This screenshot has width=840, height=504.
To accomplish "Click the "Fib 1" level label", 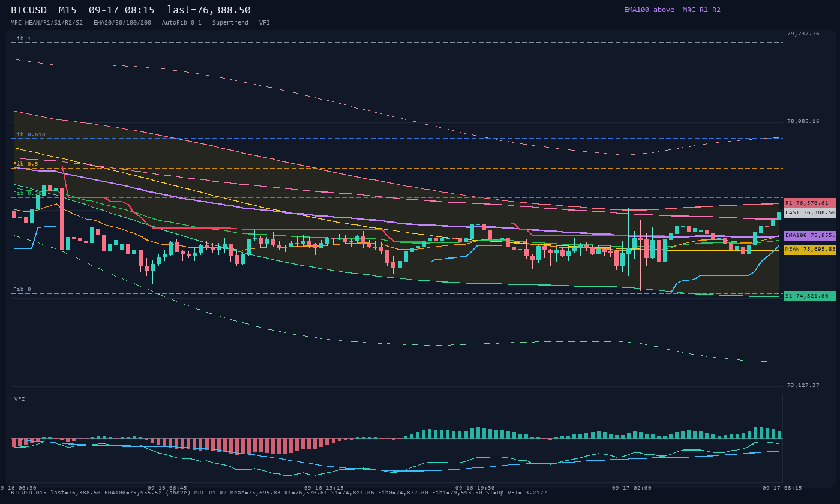I will (22, 38).
